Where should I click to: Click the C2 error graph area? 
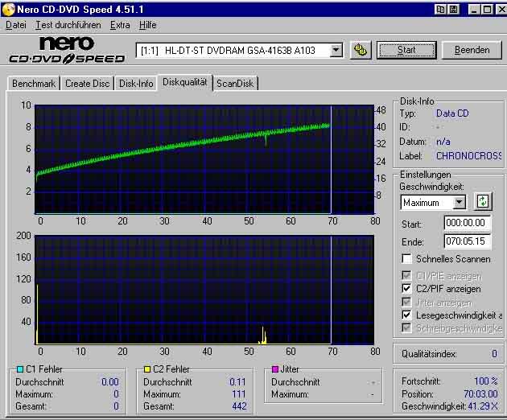point(204,290)
